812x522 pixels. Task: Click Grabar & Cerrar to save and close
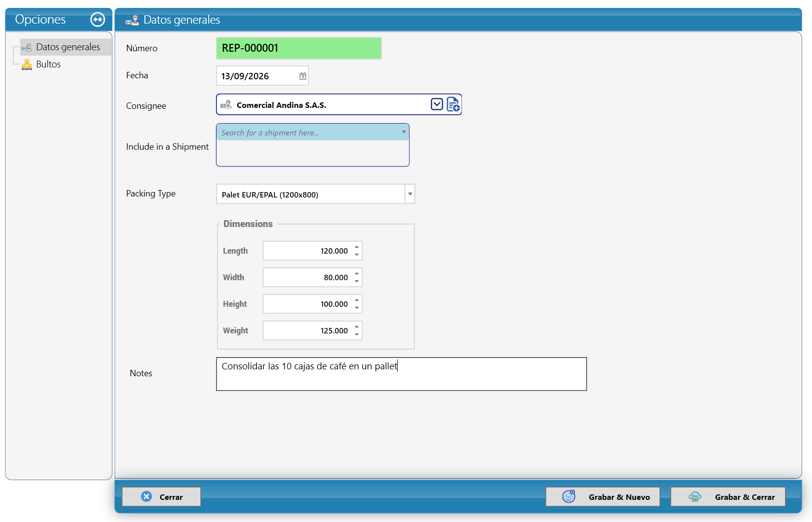[728, 496]
